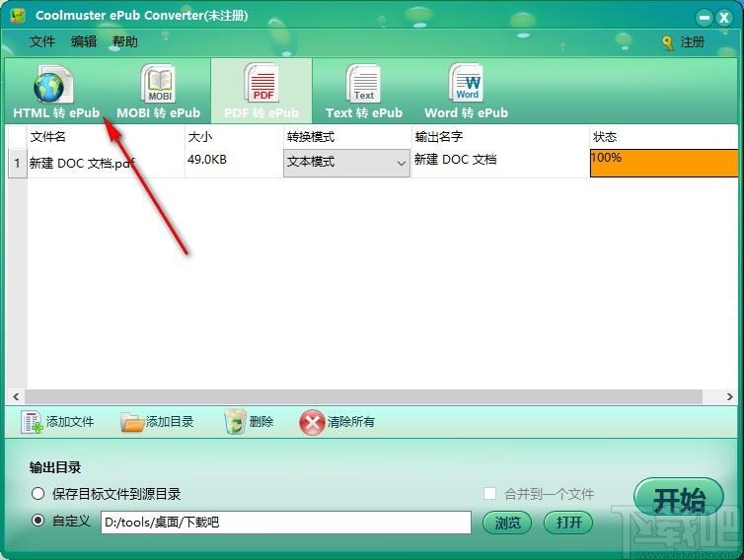This screenshot has height=560, width=744.
Task: Click the output path field D:/tools/桌面/下载吧
Action: (286, 523)
